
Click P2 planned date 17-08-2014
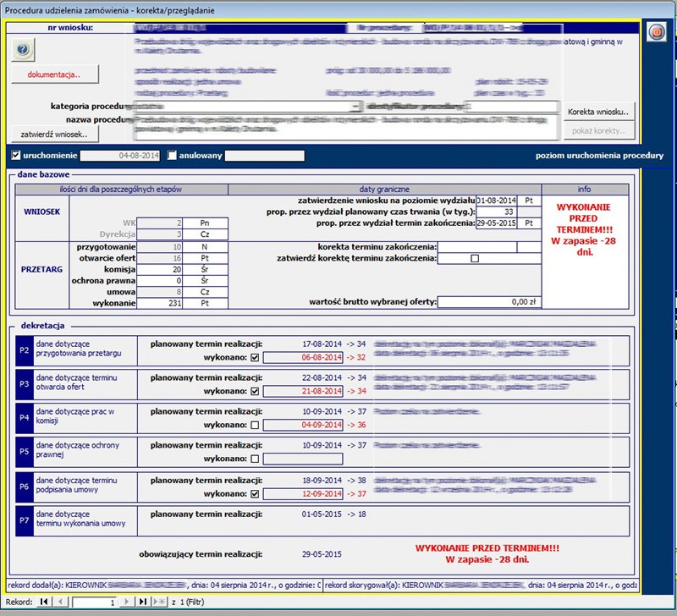[x=322, y=344]
